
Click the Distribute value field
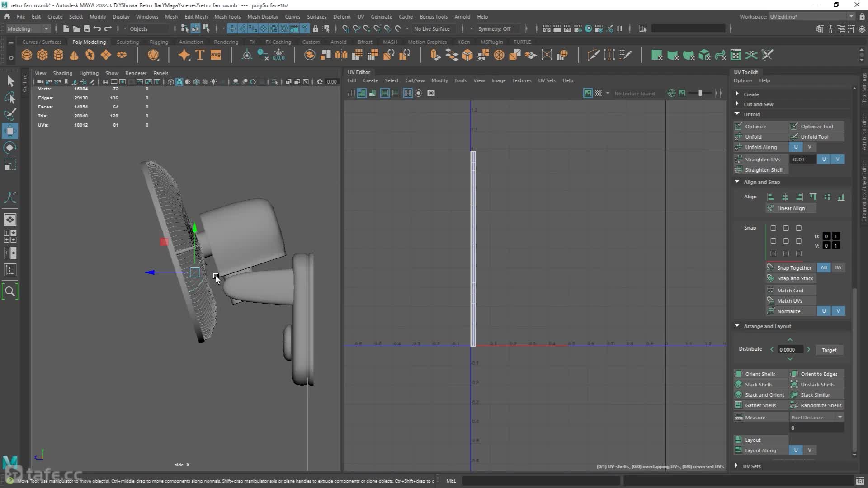pos(790,350)
